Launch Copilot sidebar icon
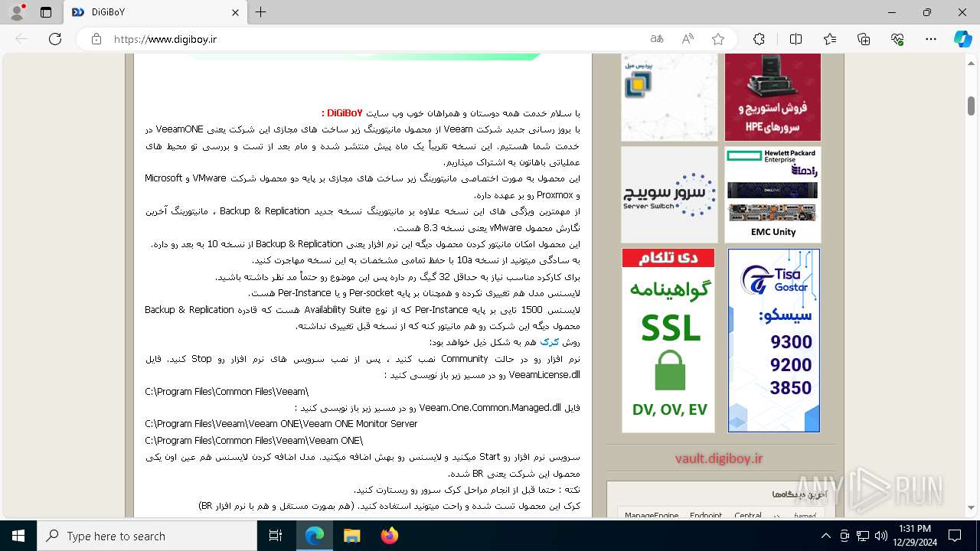 [963, 39]
